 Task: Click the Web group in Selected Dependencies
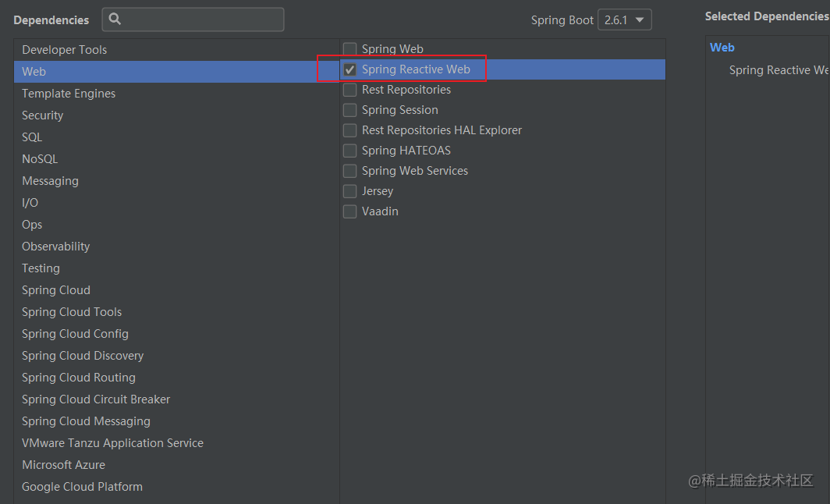click(722, 48)
